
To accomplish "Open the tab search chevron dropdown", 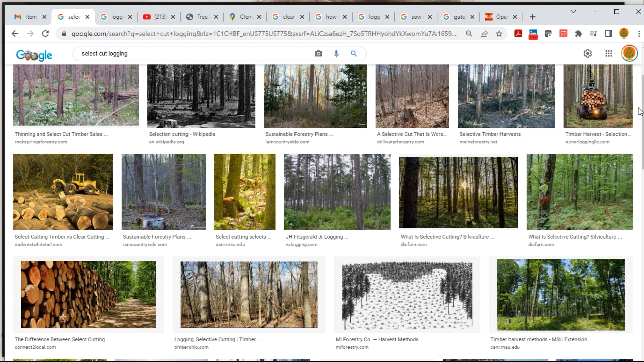I will pyautogui.click(x=573, y=12).
